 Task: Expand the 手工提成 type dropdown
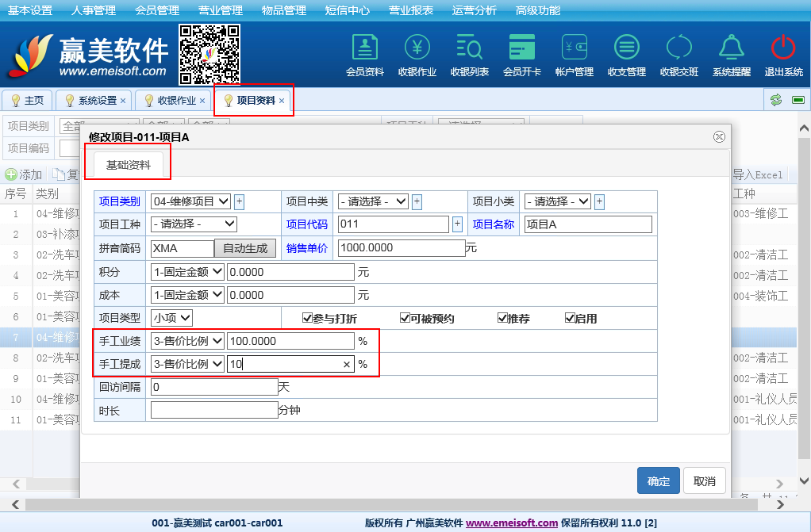point(187,364)
